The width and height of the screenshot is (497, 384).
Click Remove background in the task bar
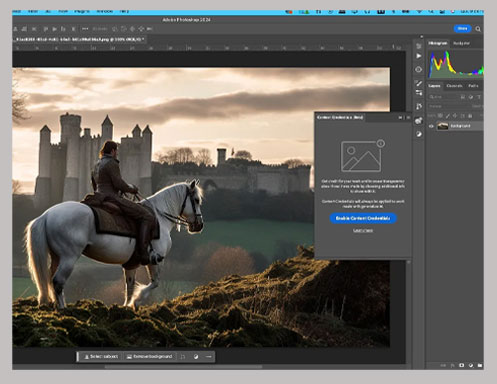tap(150, 357)
